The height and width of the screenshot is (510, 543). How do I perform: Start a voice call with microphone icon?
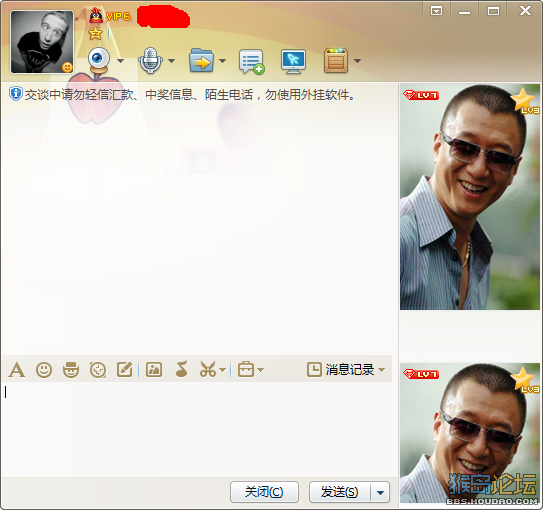click(x=150, y=61)
